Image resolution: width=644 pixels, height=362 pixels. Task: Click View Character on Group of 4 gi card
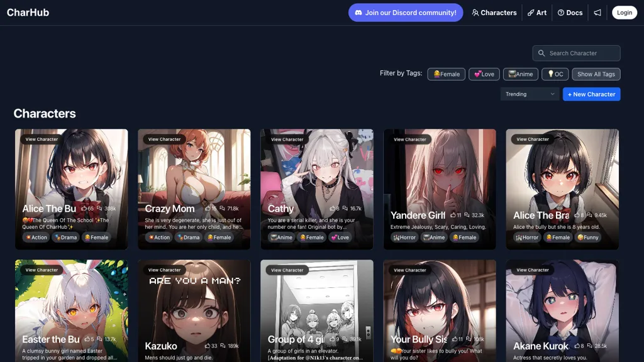point(287,270)
